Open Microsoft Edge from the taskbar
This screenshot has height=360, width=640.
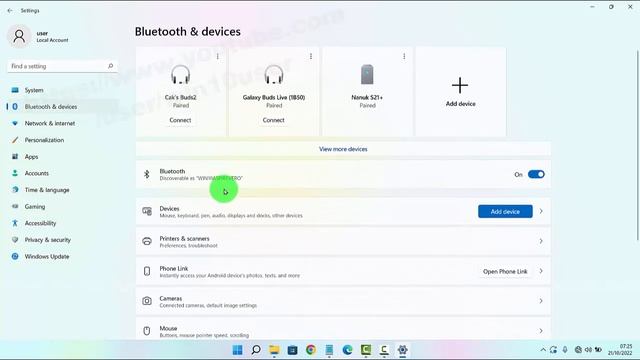coord(347,350)
